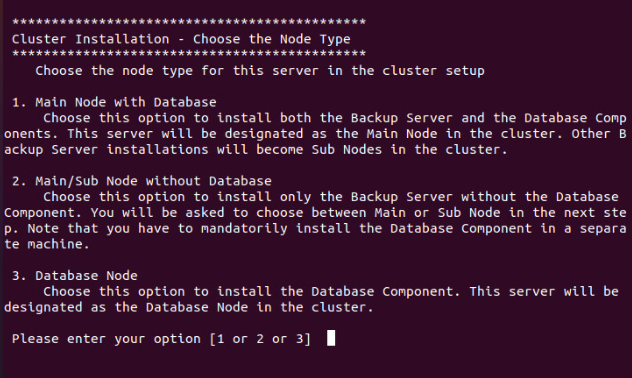Click the line 'designated as the Database Node in the cluster'
The width and height of the screenshot is (632, 378).
tap(189, 307)
